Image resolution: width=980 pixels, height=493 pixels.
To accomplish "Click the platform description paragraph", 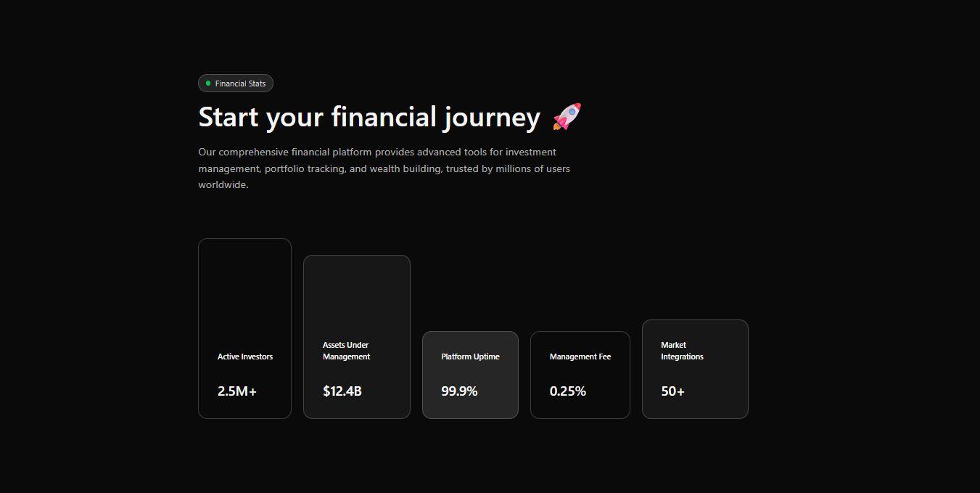I will (384, 168).
